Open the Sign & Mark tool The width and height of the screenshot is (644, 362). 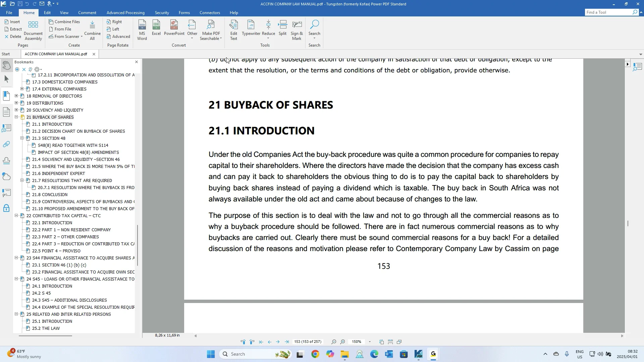pos(297,29)
